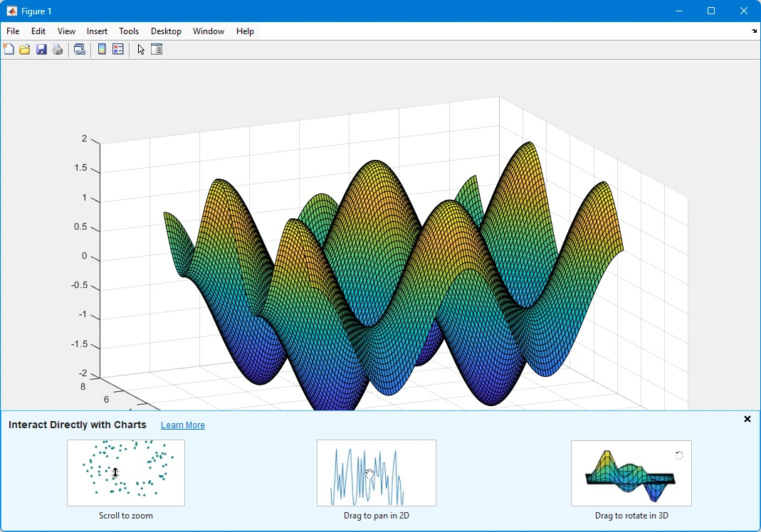
Task: Insert a colorbar from the toolbar
Action: tap(102, 49)
